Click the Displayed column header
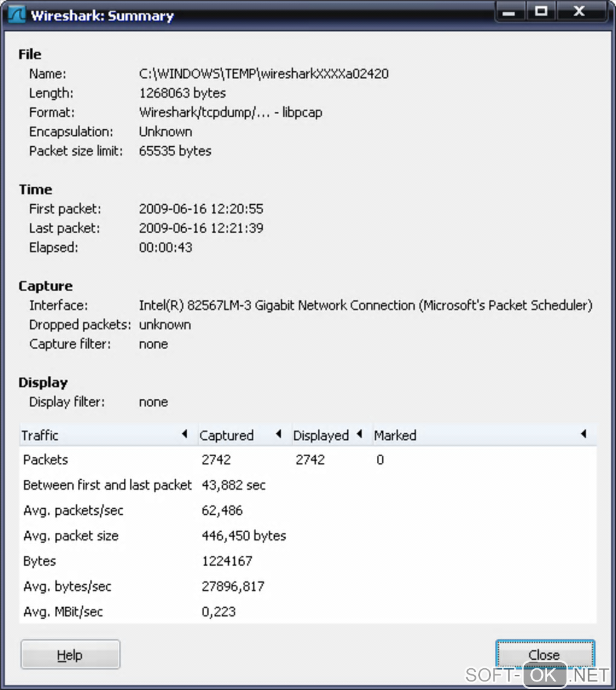Viewport: 616px width, 690px height. [331, 435]
